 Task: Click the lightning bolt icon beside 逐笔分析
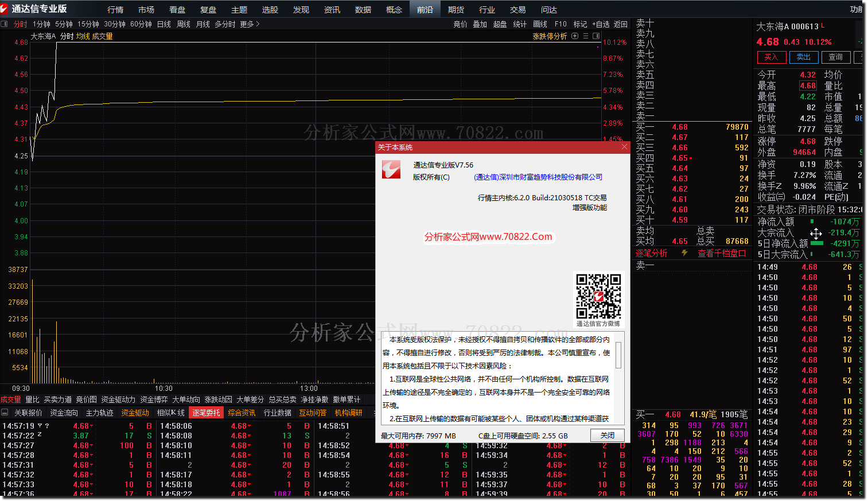[684, 253]
